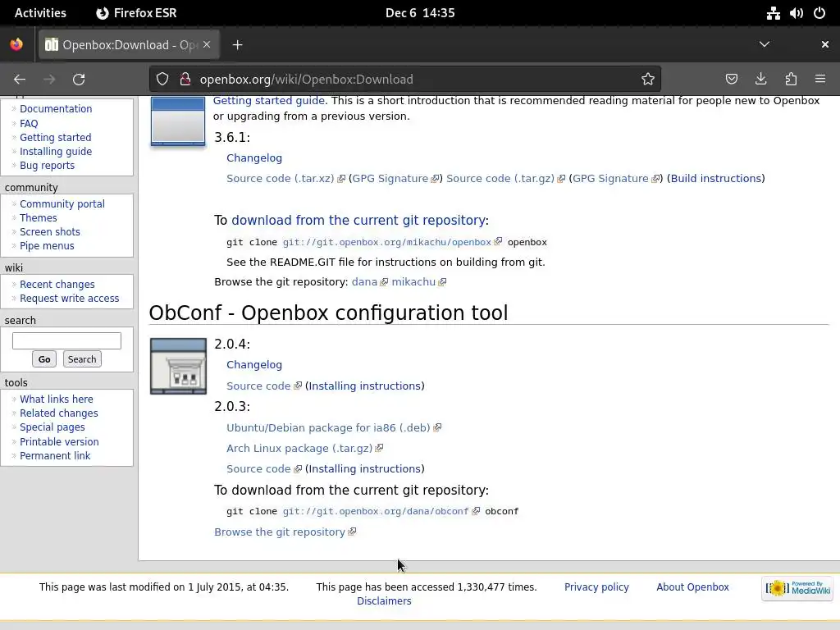Screen dimensions: 840x630
Task: Open the Build instructions link
Action: [716, 178]
